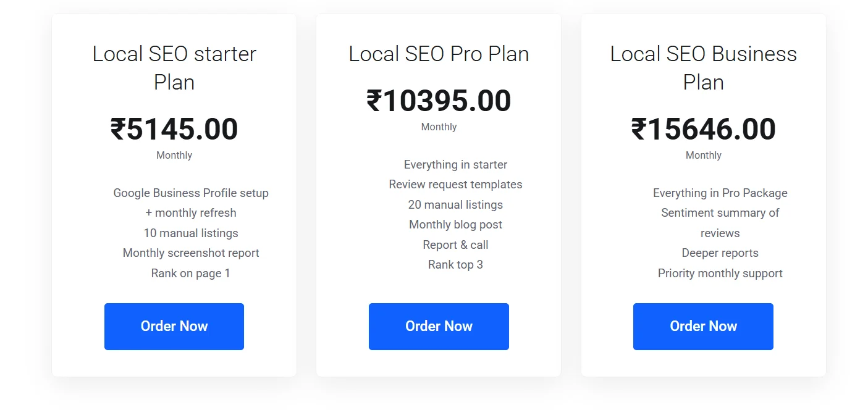The height and width of the screenshot is (410, 868).
Task: Click Order Now under Local SEO Pro Plan
Action: click(x=439, y=326)
